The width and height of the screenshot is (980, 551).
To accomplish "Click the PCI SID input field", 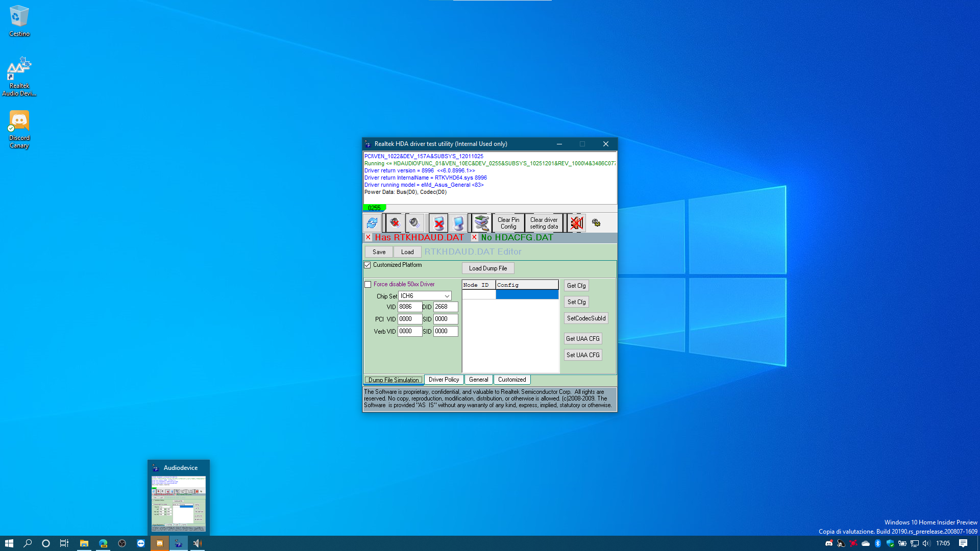I will tap(446, 319).
